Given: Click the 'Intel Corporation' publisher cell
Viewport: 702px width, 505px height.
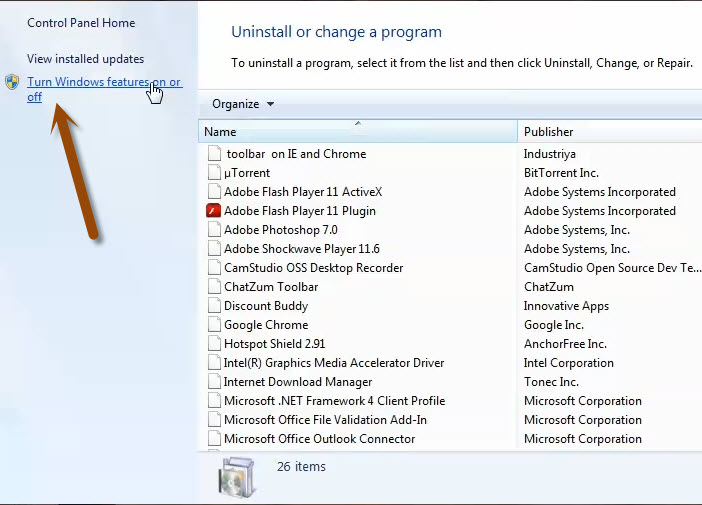Looking at the screenshot, I should click(569, 363).
